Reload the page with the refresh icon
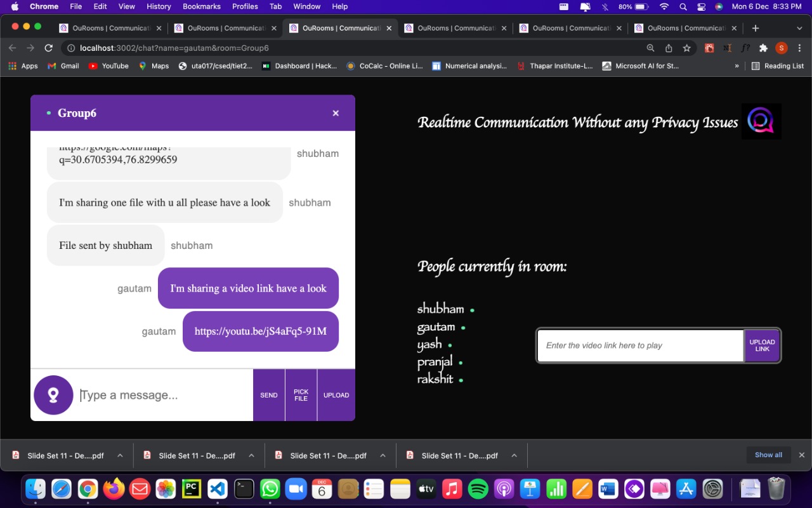The image size is (812, 508). coord(48,48)
